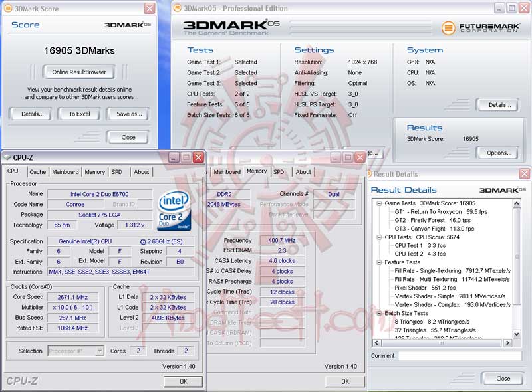Click 3DMark05 Professional Edition title icon
The image size is (532, 392).
(x=177, y=8)
